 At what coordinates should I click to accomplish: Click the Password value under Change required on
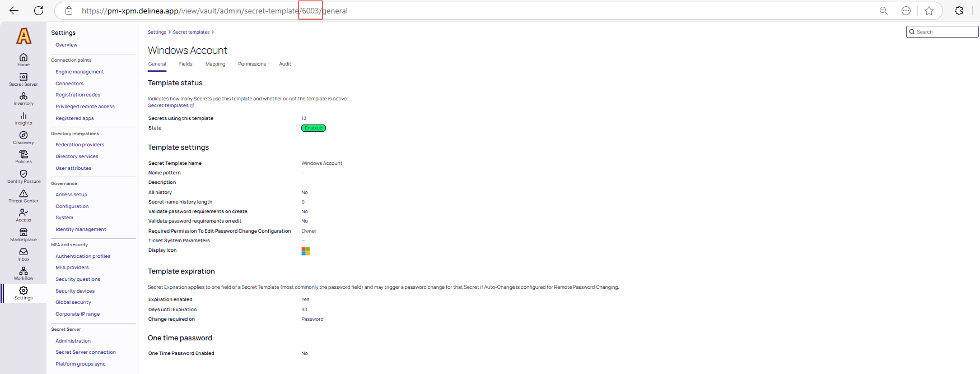312,319
